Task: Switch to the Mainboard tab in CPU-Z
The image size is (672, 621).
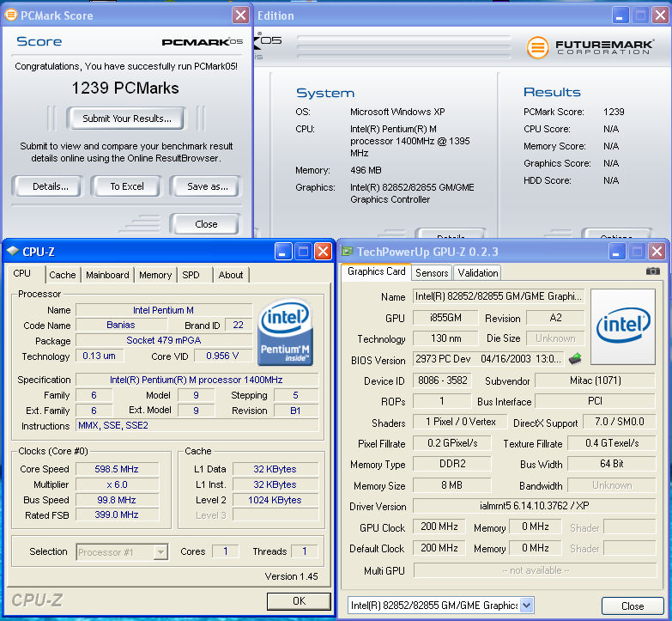Action: tap(107, 275)
